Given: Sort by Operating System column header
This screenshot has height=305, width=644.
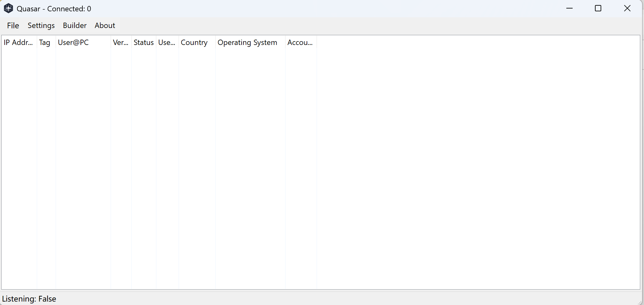Looking at the screenshot, I should coord(250,42).
